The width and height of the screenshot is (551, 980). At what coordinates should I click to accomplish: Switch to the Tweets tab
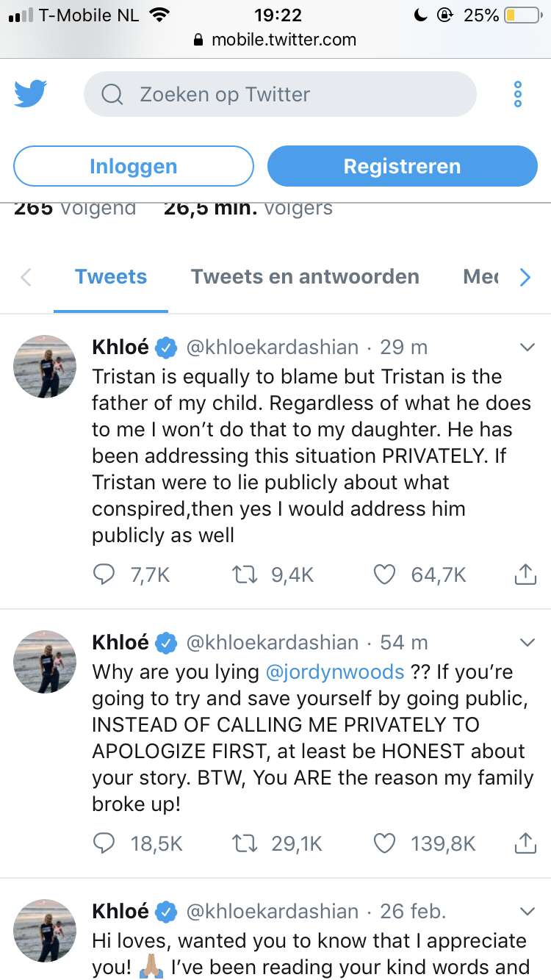point(111,277)
